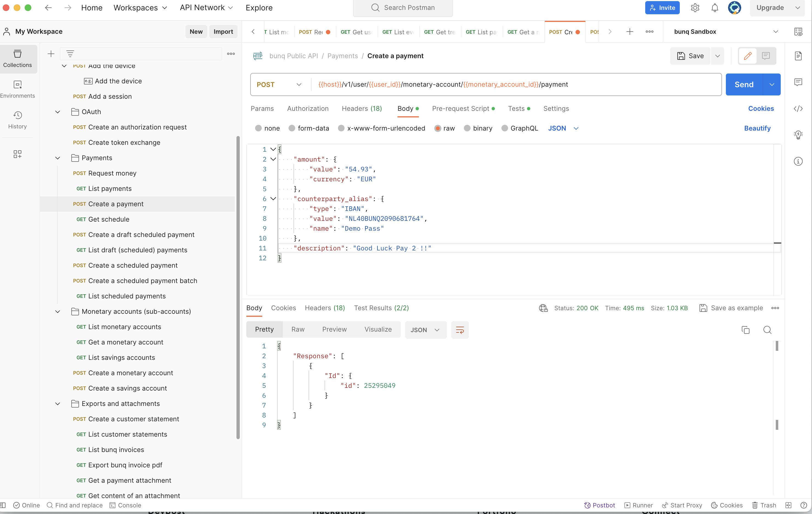Open the code snippet panel

tap(798, 109)
